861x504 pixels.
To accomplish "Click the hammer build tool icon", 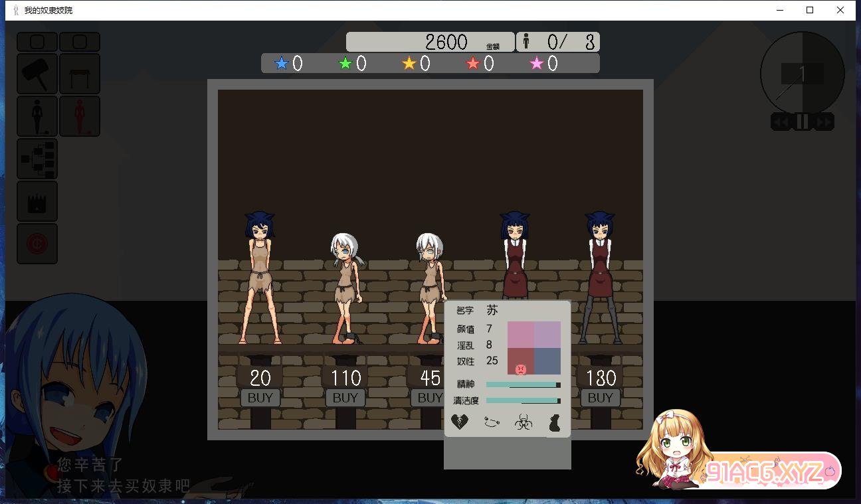I will coord(37,74).
